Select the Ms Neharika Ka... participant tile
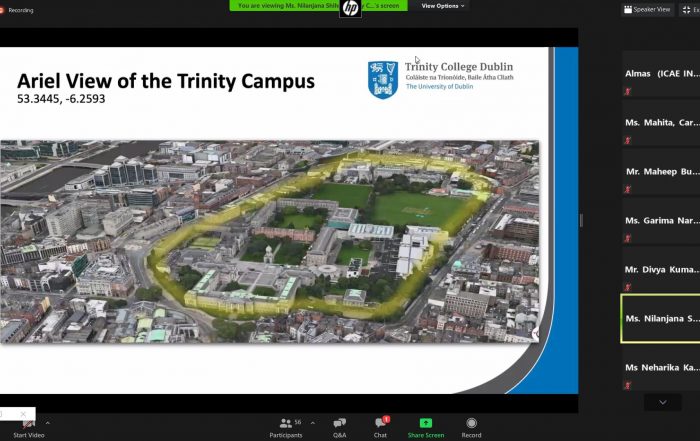 (661, 368)
